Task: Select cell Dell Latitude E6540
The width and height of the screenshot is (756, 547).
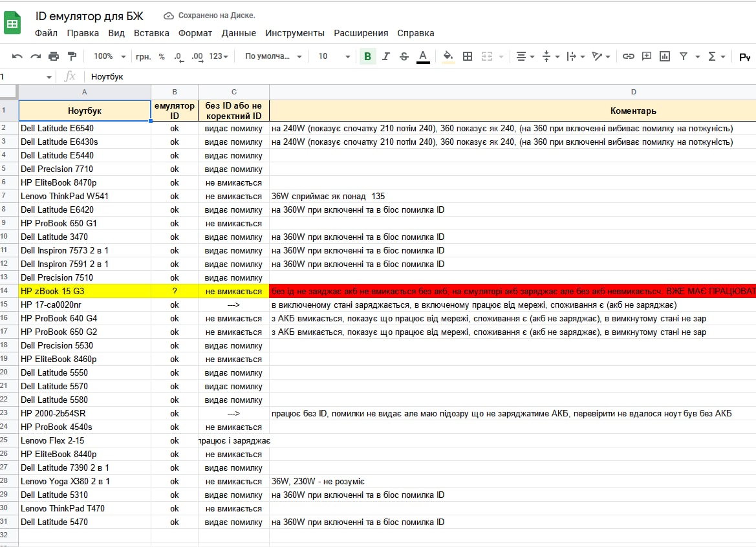Action: [x=84, y=128]
